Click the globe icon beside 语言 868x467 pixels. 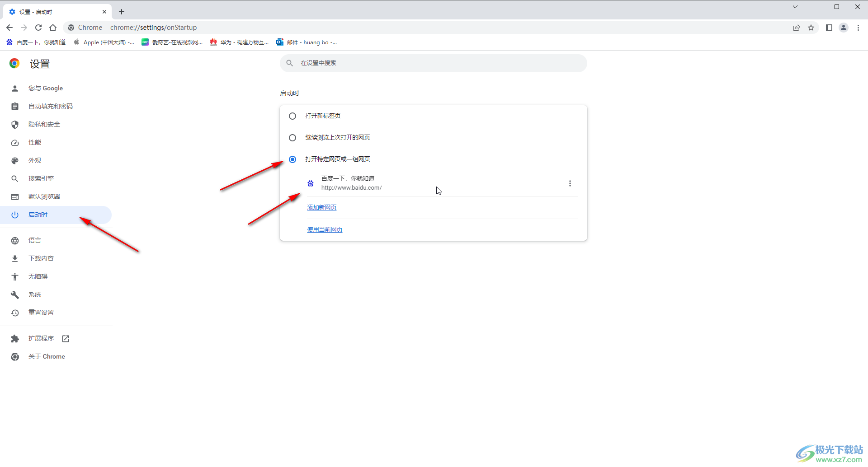pyautogui.click(x=15, y=241)
